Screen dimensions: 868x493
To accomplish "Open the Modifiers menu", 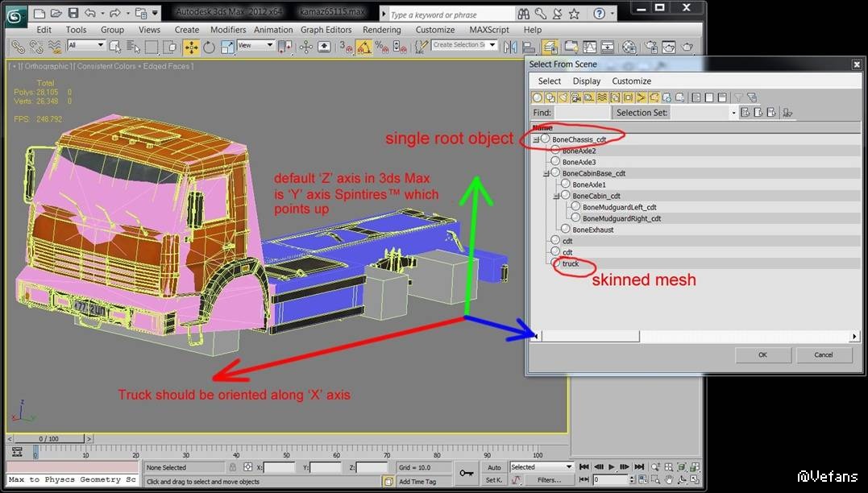I will (x=228, y=30).
